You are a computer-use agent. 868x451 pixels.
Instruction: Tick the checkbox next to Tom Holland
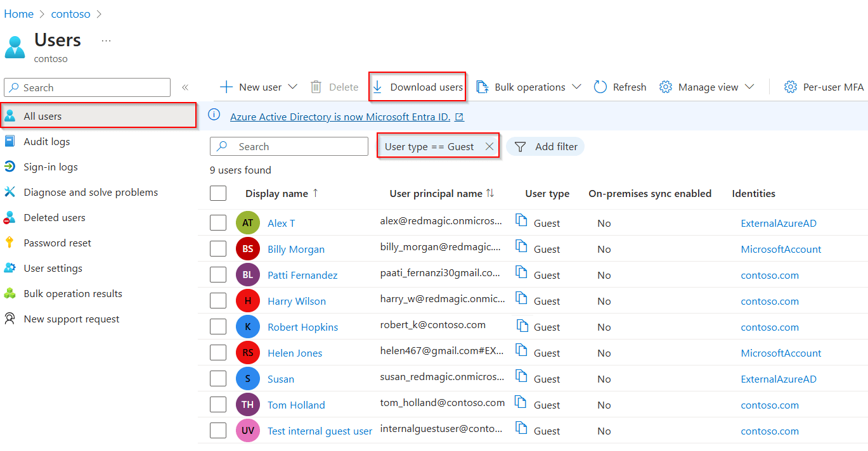[x=218, y=404]
